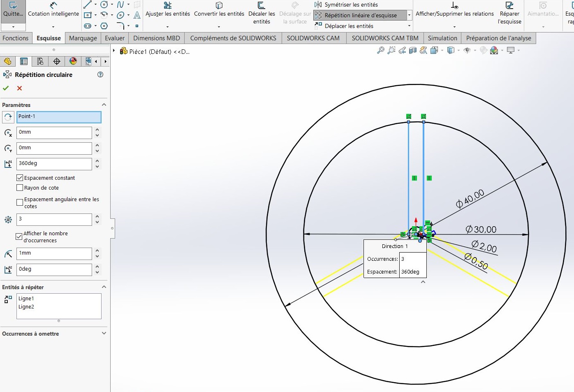Image resolution: width=574 pixels, height=392 pixels.
Task: Select the Corner Rectangle tool
Action: pyautogui.click(x=88, y=15)
